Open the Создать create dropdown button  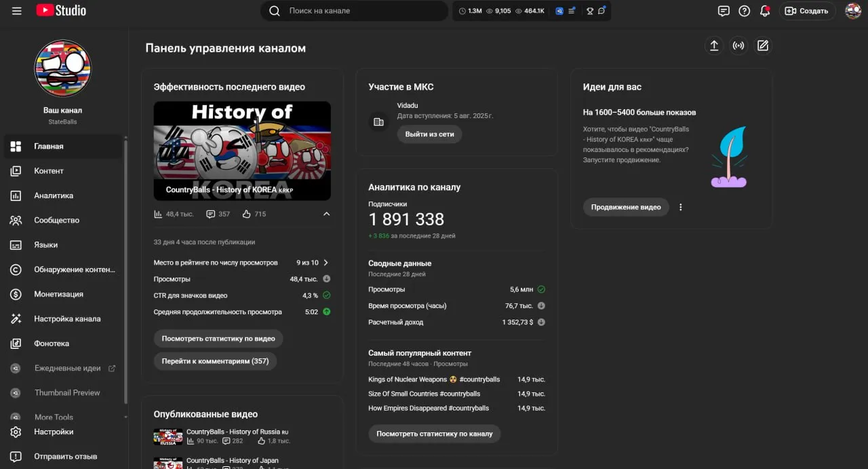(807, 11)
